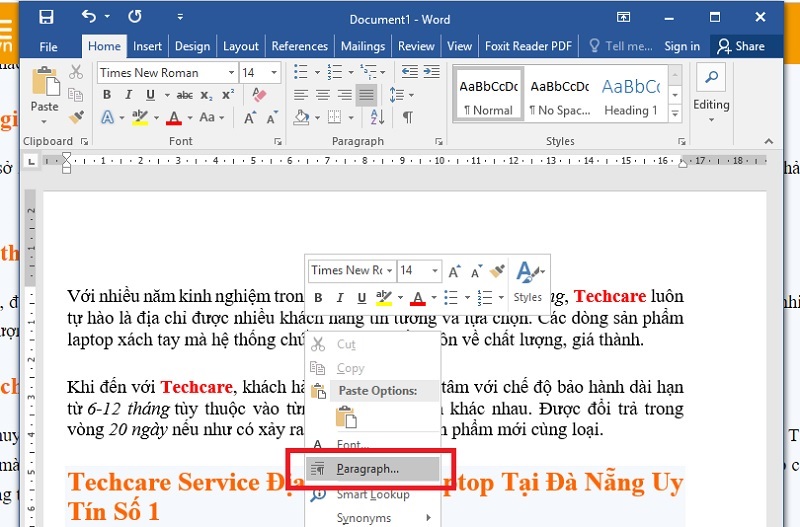Apply the Heading 1 style

(631, 94)
